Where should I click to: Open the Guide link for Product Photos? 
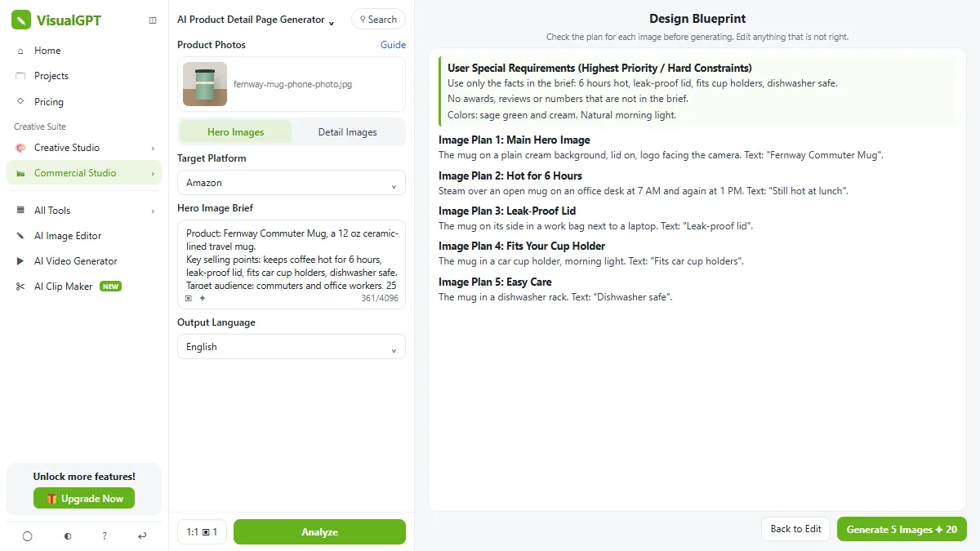pyautogui.click(x=393, y=45)
